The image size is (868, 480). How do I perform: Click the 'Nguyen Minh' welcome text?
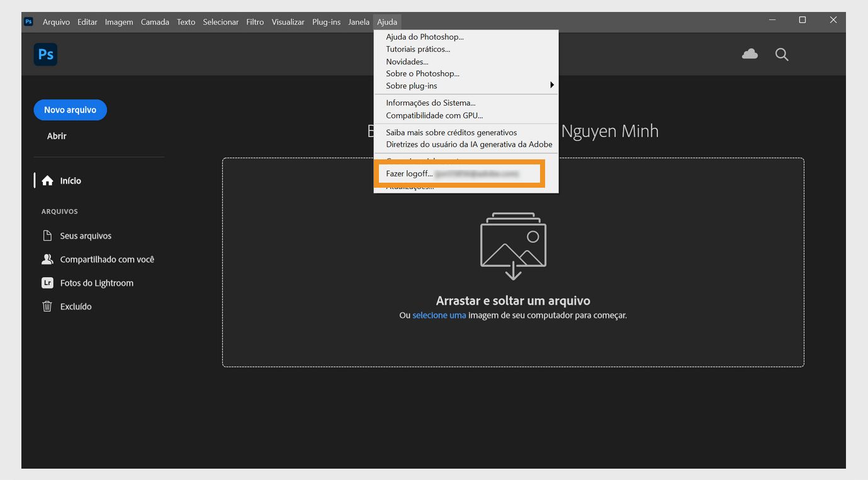point(610,131)
